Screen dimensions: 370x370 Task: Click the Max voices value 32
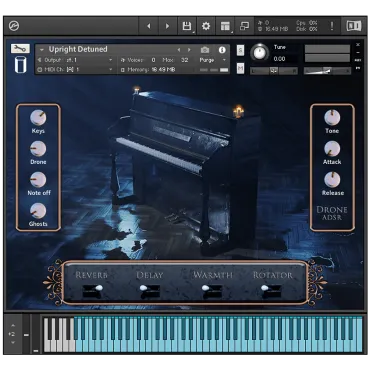click(184, 60)
